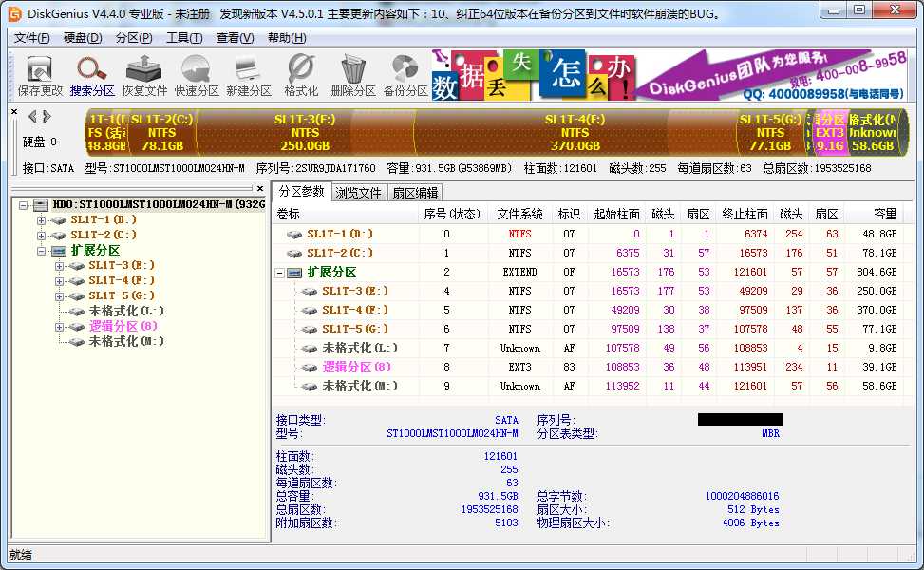Select the 格式化 format tool
The width and height of the screenshot is (924, 570).
[301, 77]
